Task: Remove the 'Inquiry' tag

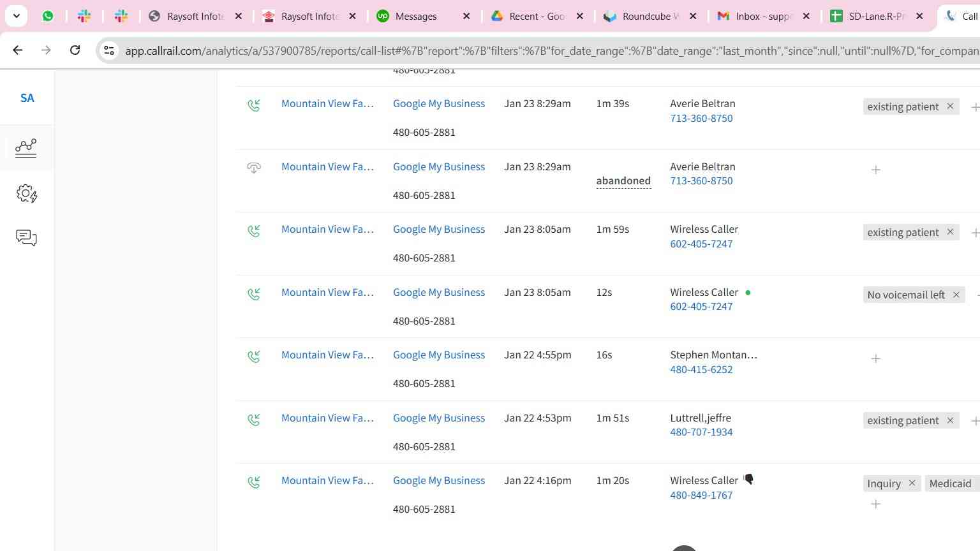Action: pos(912,483)
